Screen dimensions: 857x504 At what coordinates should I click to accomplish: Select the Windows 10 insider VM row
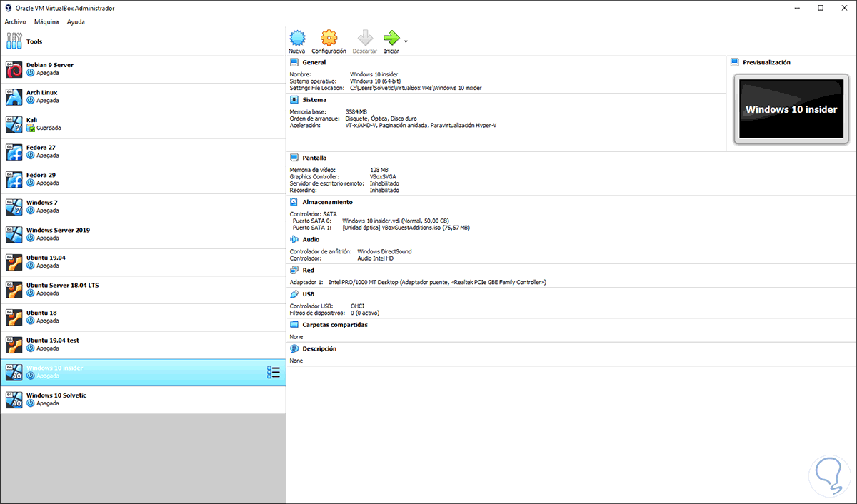tap(143, 373)
